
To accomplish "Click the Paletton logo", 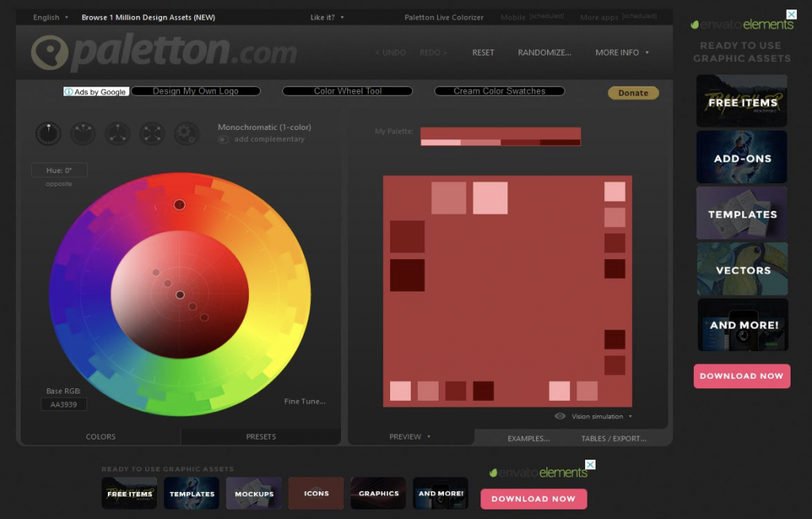I will [163, 52].
